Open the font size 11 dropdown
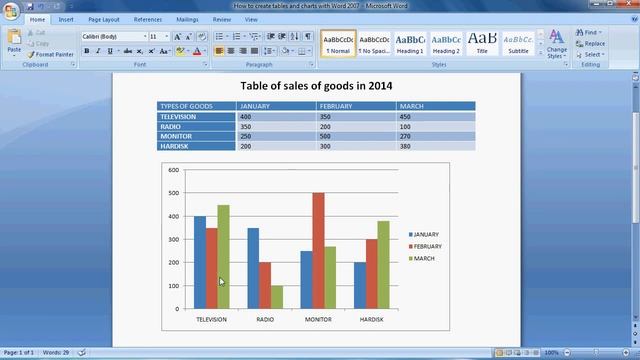The height and width of the screenshot is (360, 640). [167, 37]
